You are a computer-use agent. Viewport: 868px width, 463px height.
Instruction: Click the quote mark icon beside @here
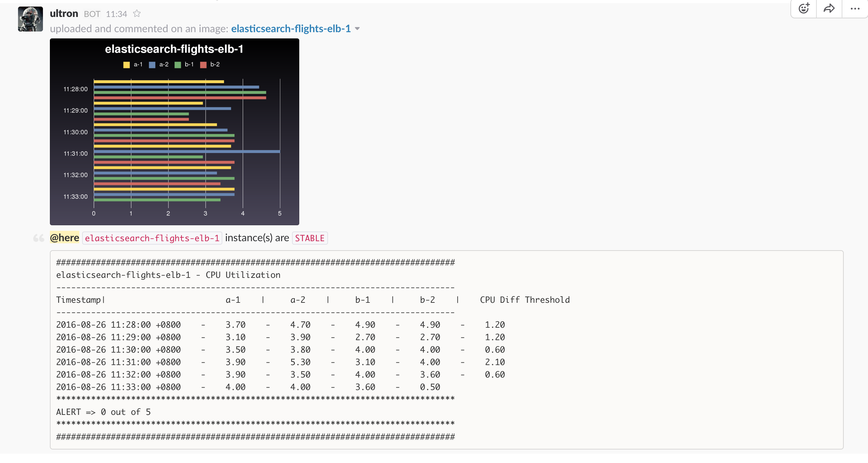click(x=38, y=238)
